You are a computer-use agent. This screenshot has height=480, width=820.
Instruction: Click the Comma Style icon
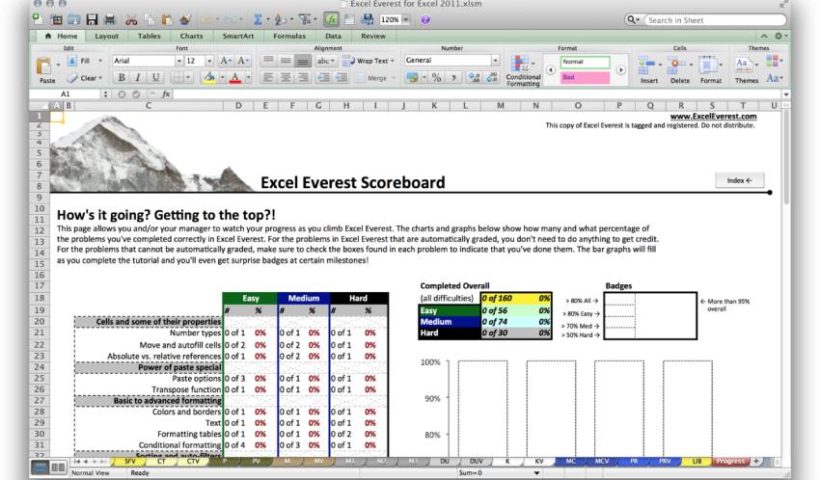[454, 77]
